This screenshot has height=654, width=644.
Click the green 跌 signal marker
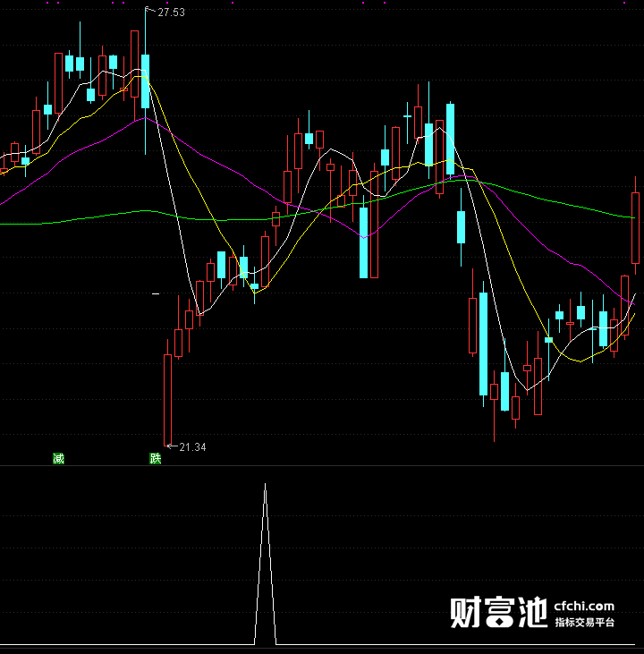155,458
